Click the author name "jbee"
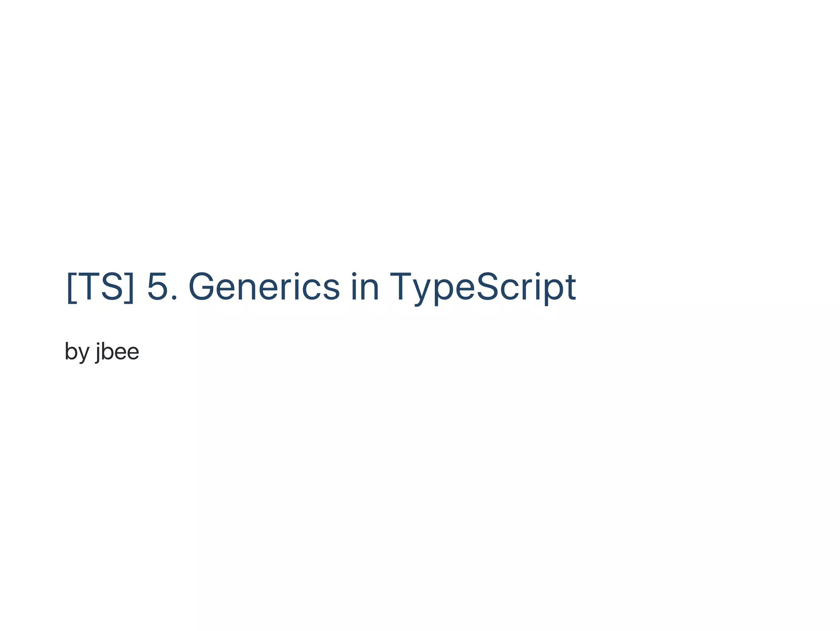The image size is (840, 631). click(117, 352)
